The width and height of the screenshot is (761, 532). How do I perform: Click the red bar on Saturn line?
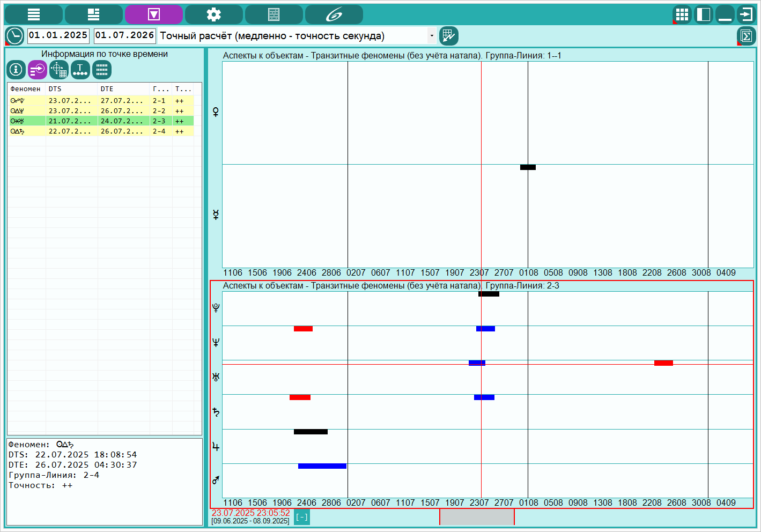click(x=300, y=397)
